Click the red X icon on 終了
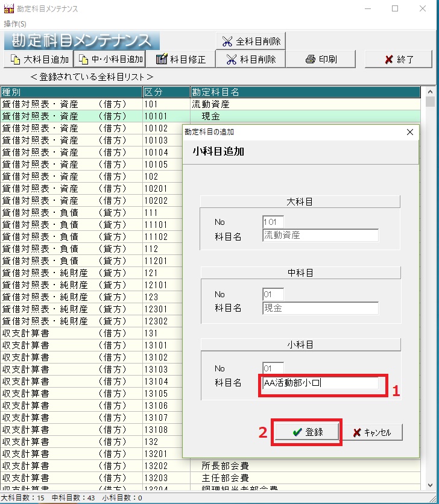 (x=389, y=60)
